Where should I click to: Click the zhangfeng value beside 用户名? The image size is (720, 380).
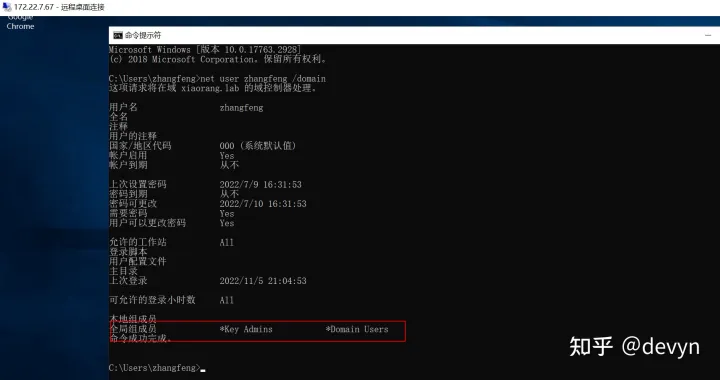[x=242, y=108]
